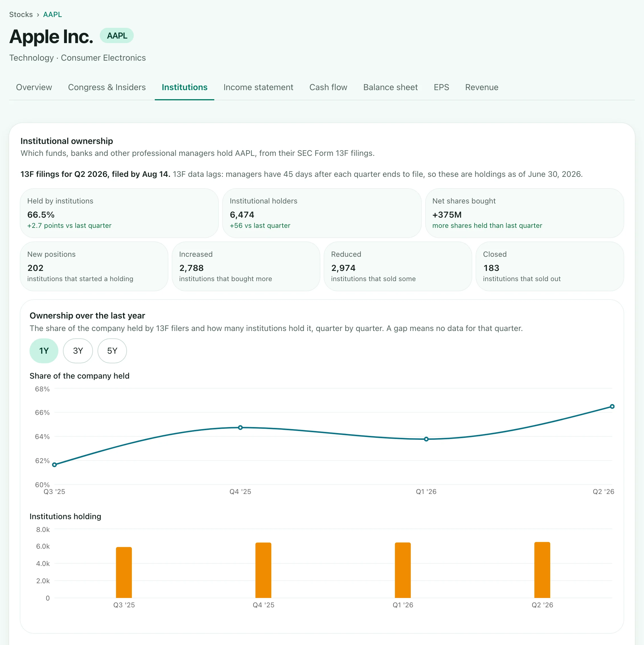Click the Q2 '26 institutions bar
Image resolution: width=644 pixels, height=645 pixels.
pos(543,570)
